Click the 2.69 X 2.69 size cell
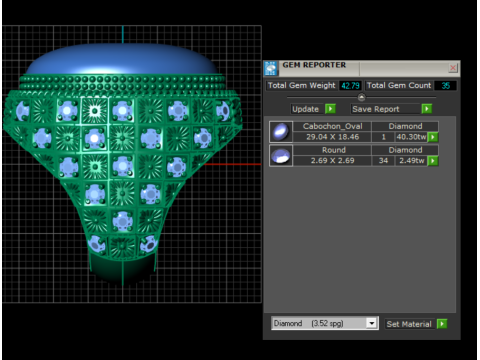Screen dimensions: 480x360 [x=332, y=161]
